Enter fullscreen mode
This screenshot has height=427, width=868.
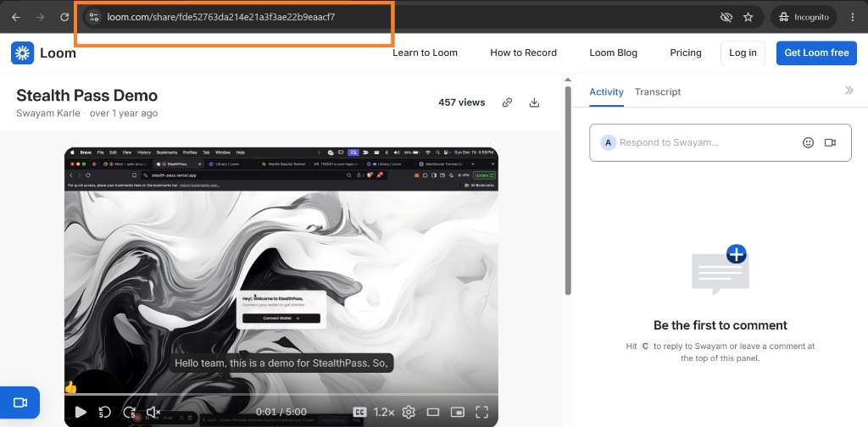(x=481, y=412)
